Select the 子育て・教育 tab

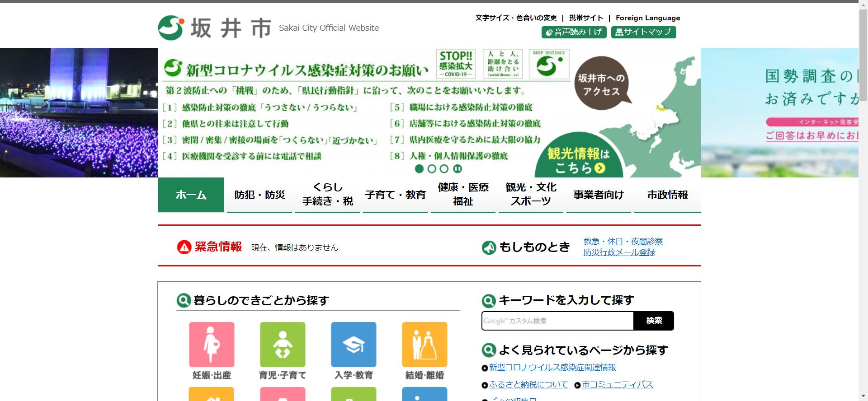(x=395, y=195)
